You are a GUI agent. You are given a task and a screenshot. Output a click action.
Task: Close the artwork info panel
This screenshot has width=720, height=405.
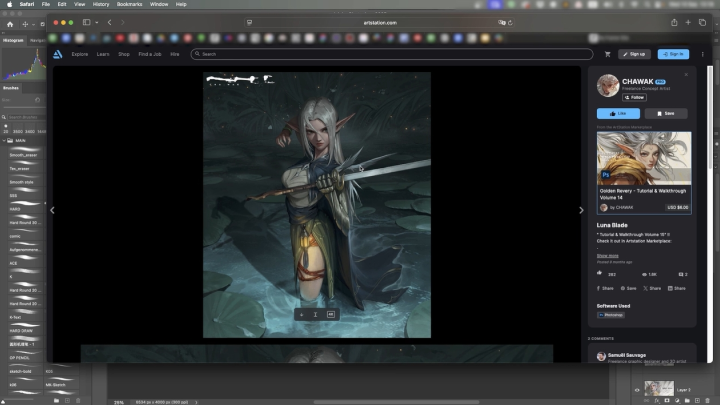point(686,74)
